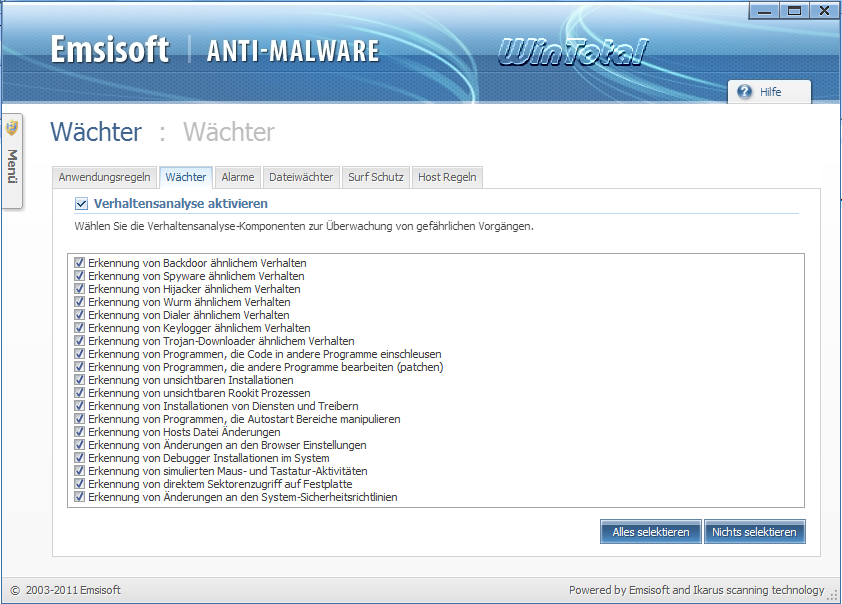
Task: Click the window resize grip in the corner
Action: pos(833,595)
